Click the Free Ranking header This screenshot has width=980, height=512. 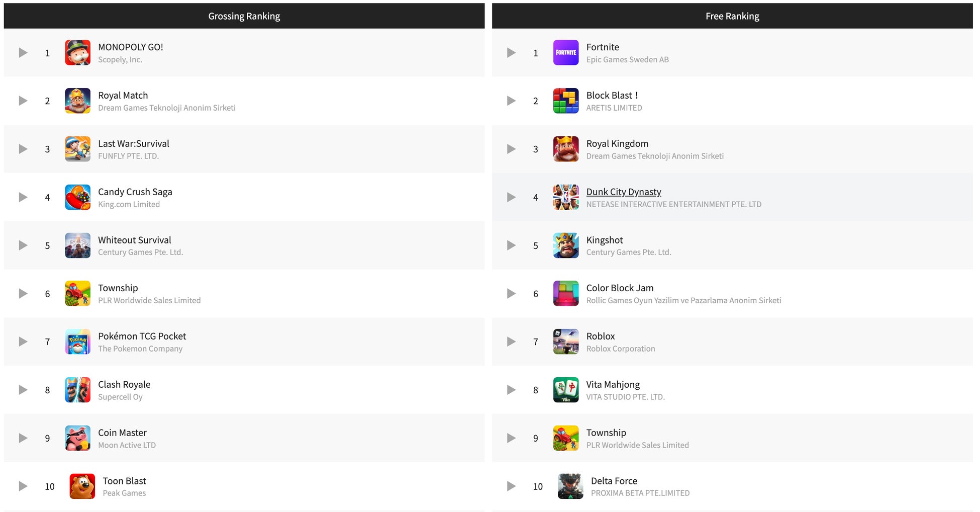click(x=732, y=16)
